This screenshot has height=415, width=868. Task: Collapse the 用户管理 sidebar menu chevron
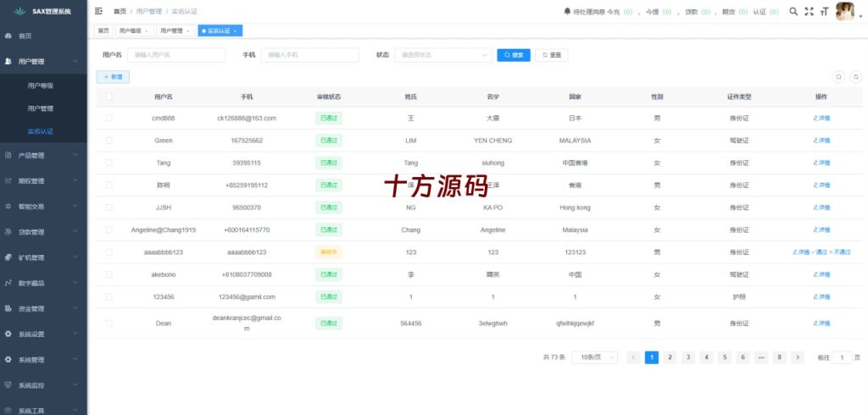pos(75,62)
